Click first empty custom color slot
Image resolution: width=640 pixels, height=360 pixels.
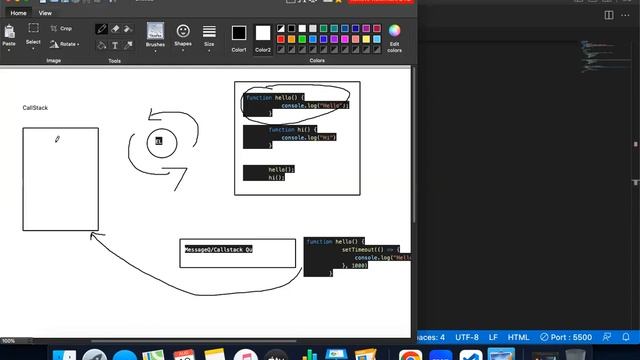click(281, 49)
